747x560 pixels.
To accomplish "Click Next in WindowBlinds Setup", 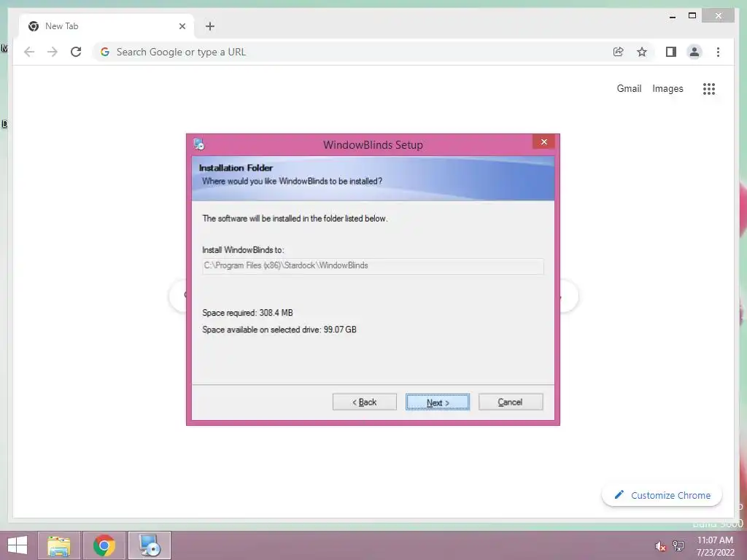I will 438,402.
